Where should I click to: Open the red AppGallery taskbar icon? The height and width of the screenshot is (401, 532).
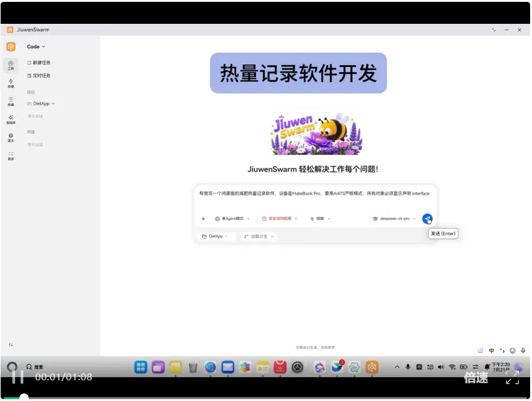click(x=280, y=367)
